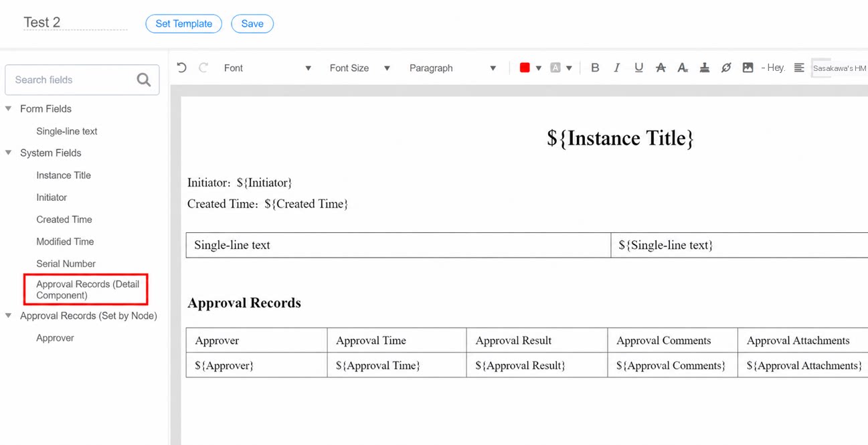The width and height of the screenshot is (868, 445).
Task: Click the Set Template button
Action: (x=183, y=23)
